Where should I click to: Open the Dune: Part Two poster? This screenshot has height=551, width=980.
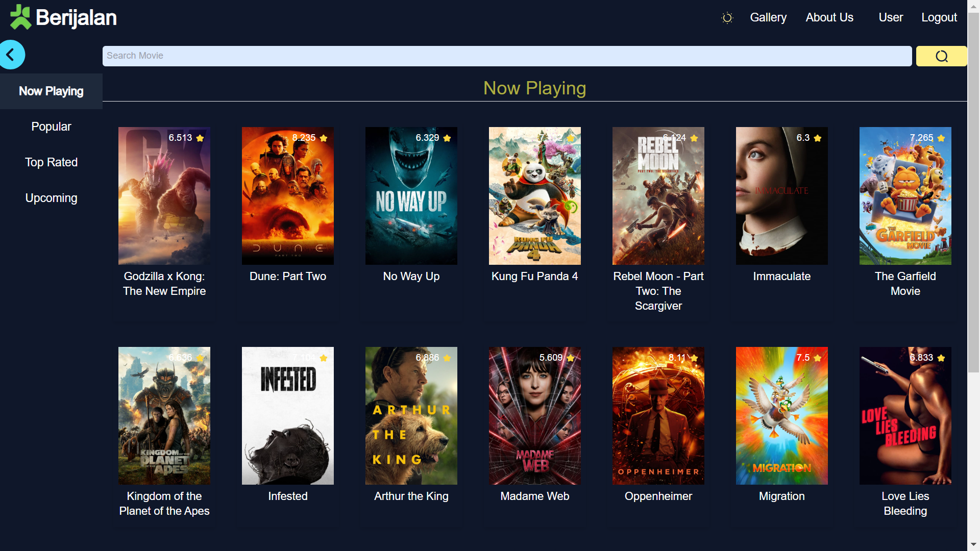[288, 196]
